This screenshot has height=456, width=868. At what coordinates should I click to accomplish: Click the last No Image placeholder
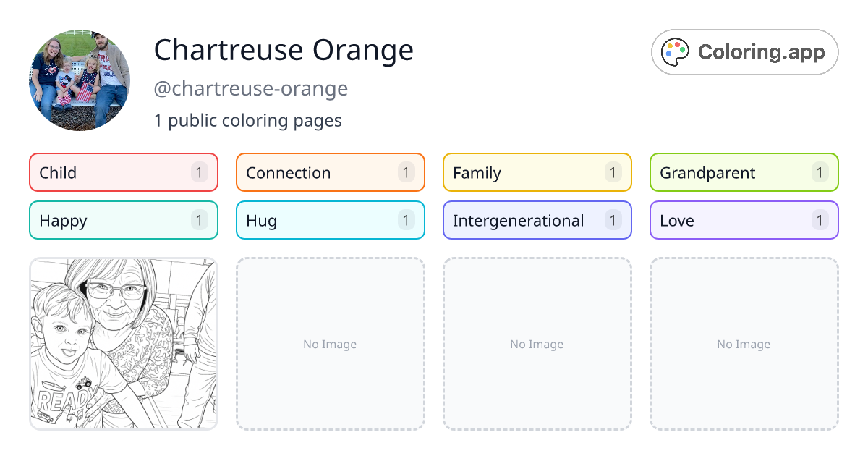point(744,344)
